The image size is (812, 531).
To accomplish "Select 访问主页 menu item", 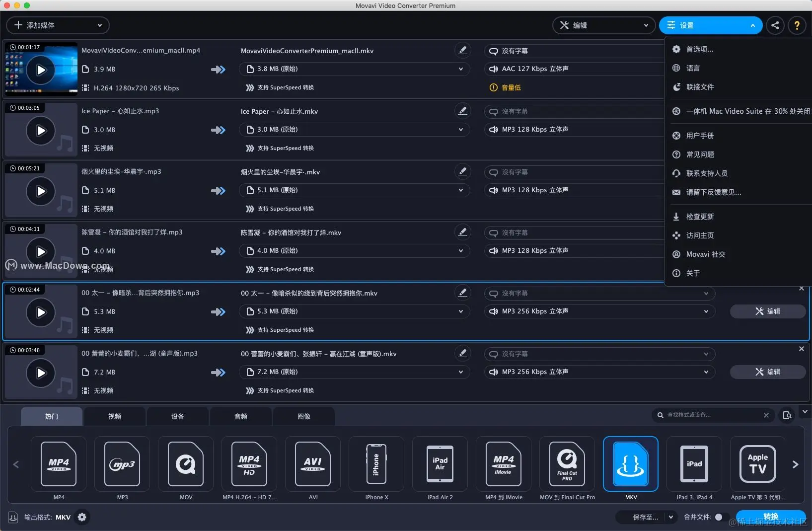I will click(x=700, y=235).
